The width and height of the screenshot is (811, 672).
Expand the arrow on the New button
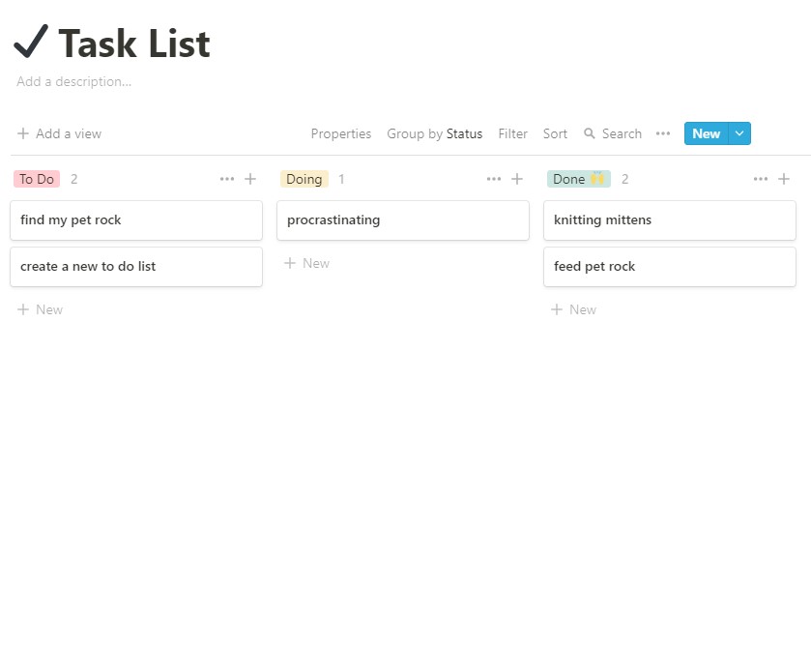coord(739,133)
